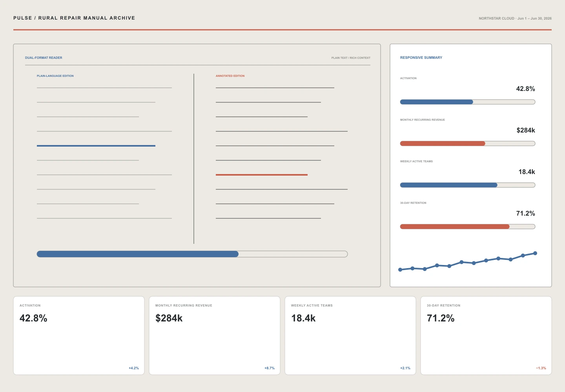The image size is (565, 392).
Task: Click the reading progress bar under the two editions
Action: point(192,254)
